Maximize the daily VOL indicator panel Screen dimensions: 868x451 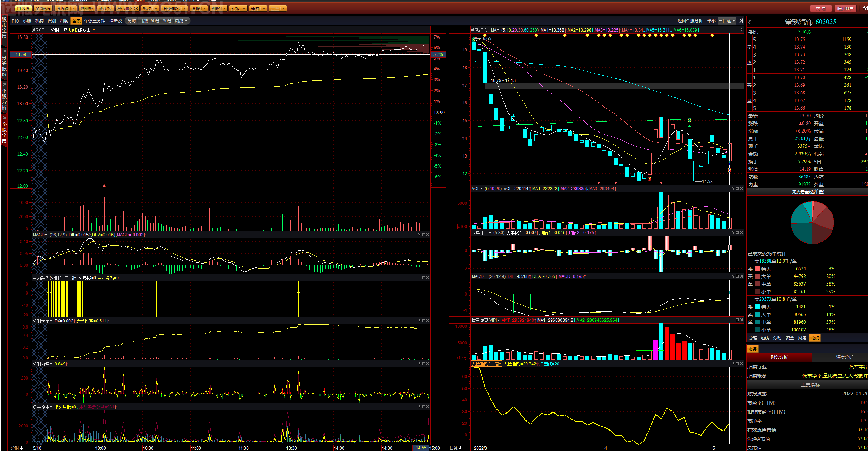tap(737, 189)
